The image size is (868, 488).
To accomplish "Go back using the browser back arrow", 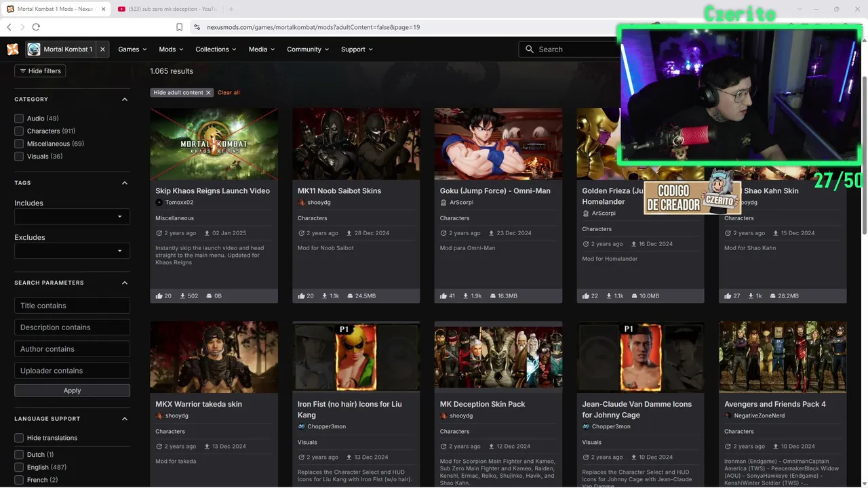I will [x=9, y=27].
